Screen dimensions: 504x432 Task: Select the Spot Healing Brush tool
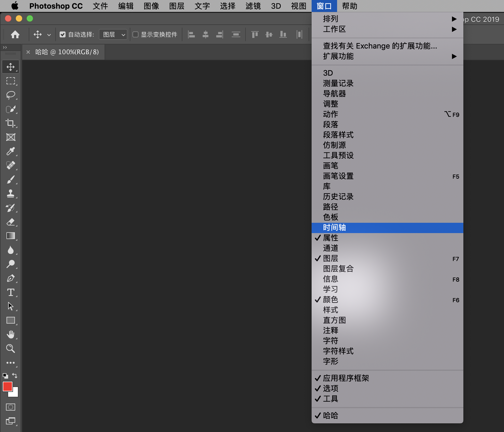click(x=11, y=165)
